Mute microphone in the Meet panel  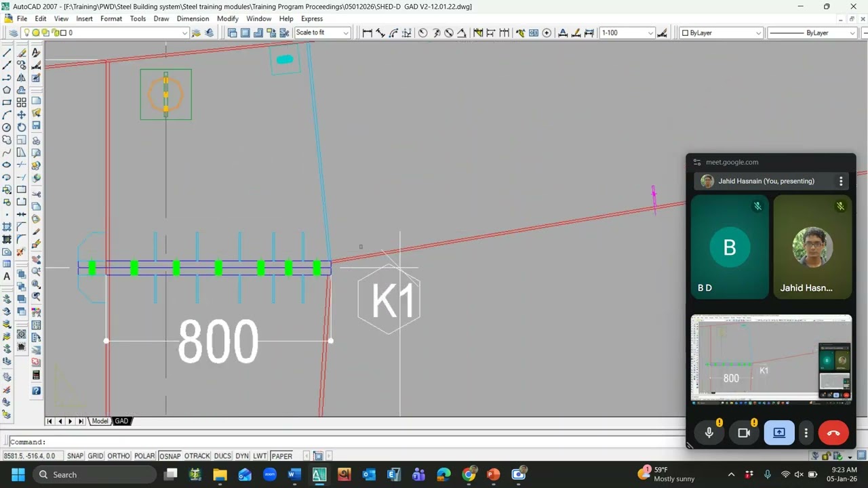[709, 433]
